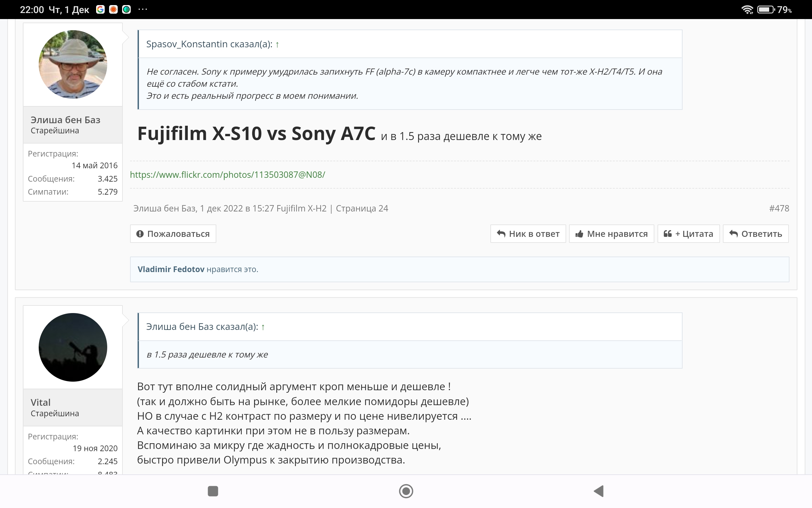The width and height of the screenshot is (812, 508).
Task: Click the Fujifilm X-S10 vs Sony A7C heading
Action: [256, 133]
